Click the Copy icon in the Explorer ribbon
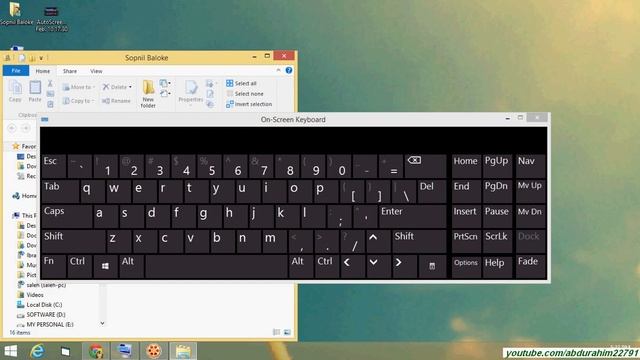This screenshot has width=640, height=360. coord(15,91)
